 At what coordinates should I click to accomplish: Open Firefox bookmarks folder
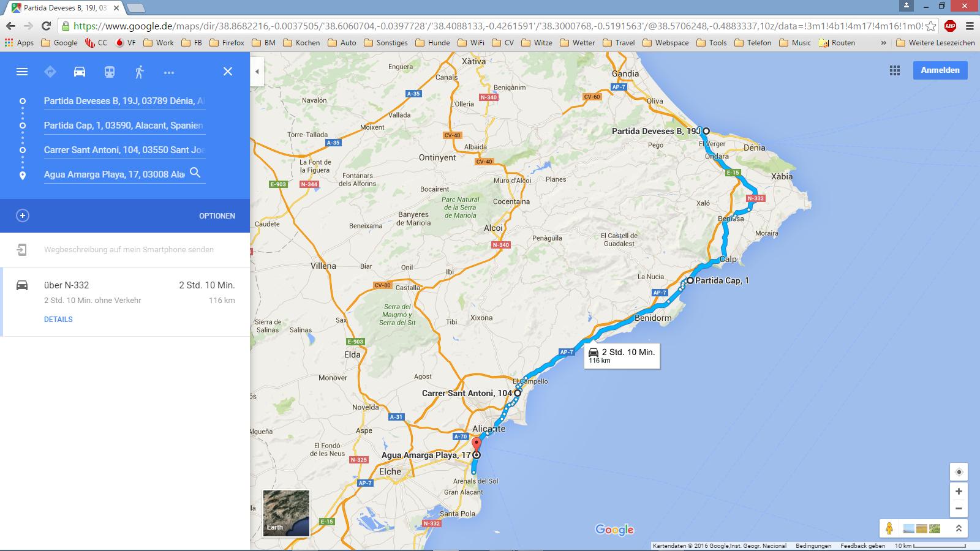tap(227, 43)
